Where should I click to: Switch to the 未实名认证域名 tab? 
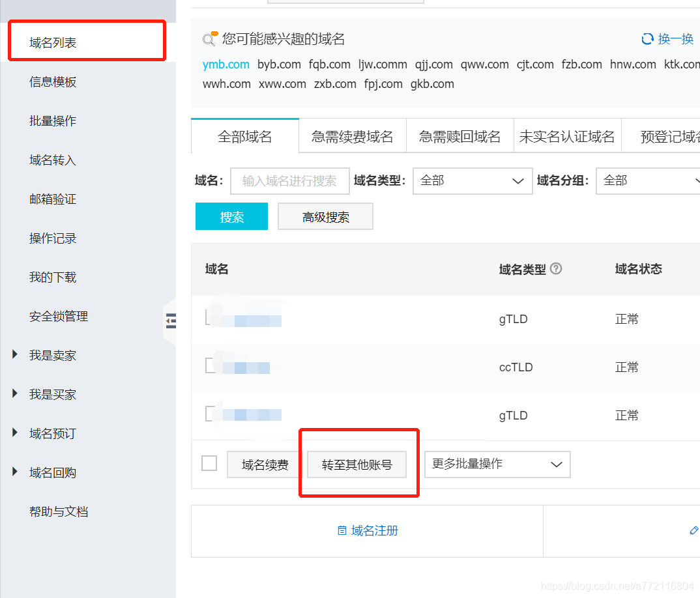click(568, 137)
